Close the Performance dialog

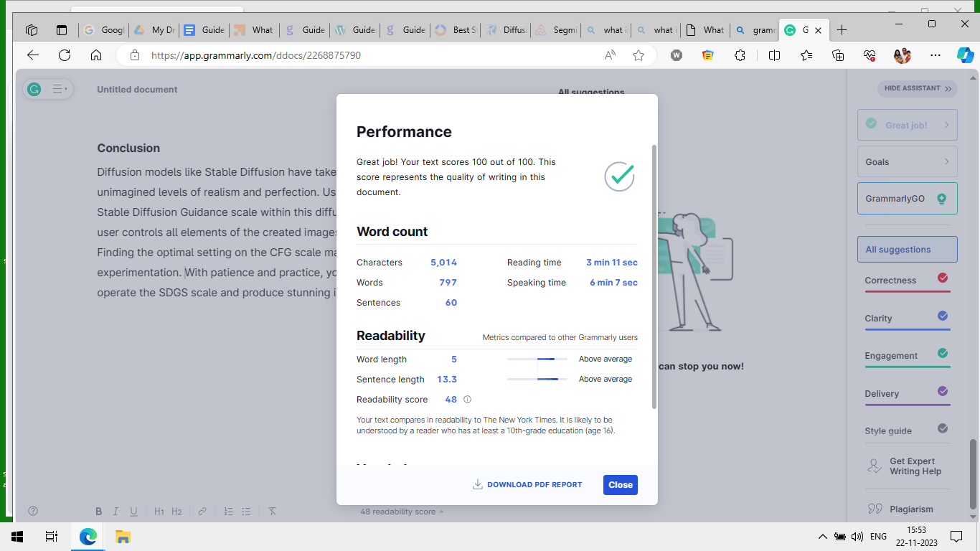click(621, 485)
